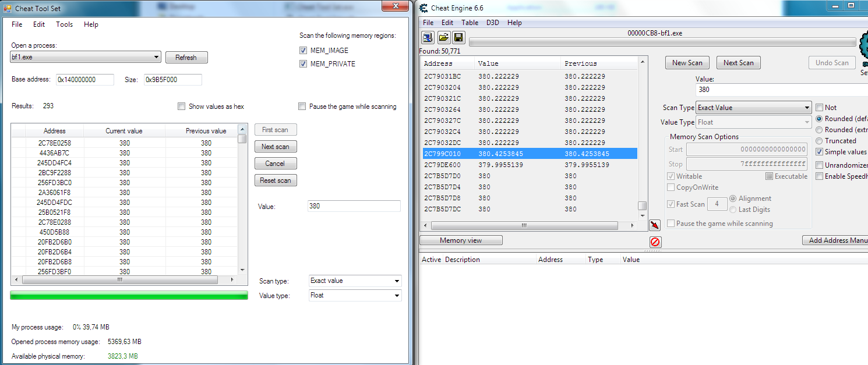Open the D3D menu in Cheat Engine

pyautogui.click(x=493, y=23)
